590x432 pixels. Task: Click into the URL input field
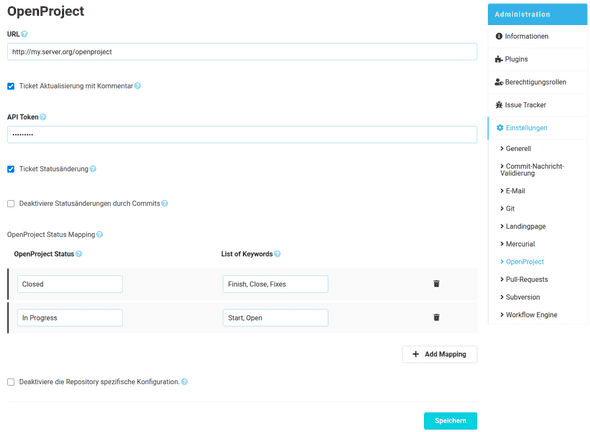(242, 52)
